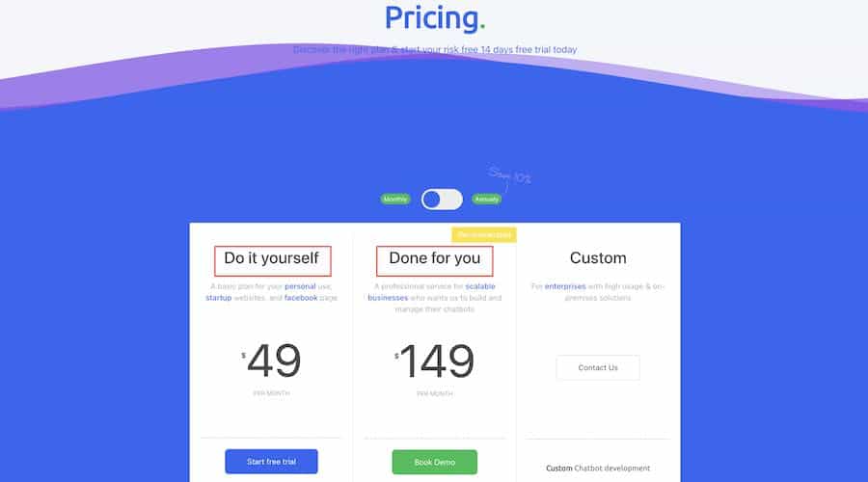Click the $49 price figure
Screen dimensions: 868x482
tap(271, 361)
